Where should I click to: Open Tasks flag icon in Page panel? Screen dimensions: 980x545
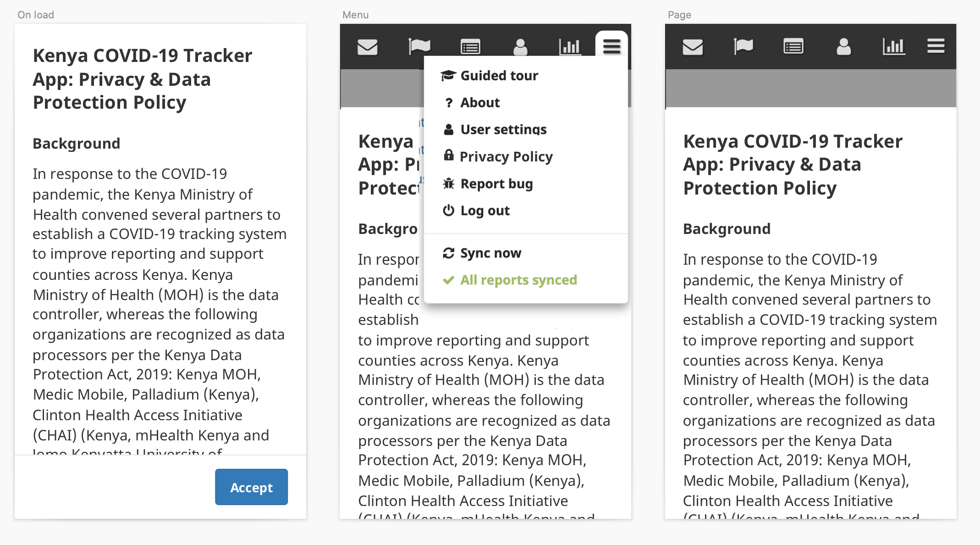click(x=743, y=47)
